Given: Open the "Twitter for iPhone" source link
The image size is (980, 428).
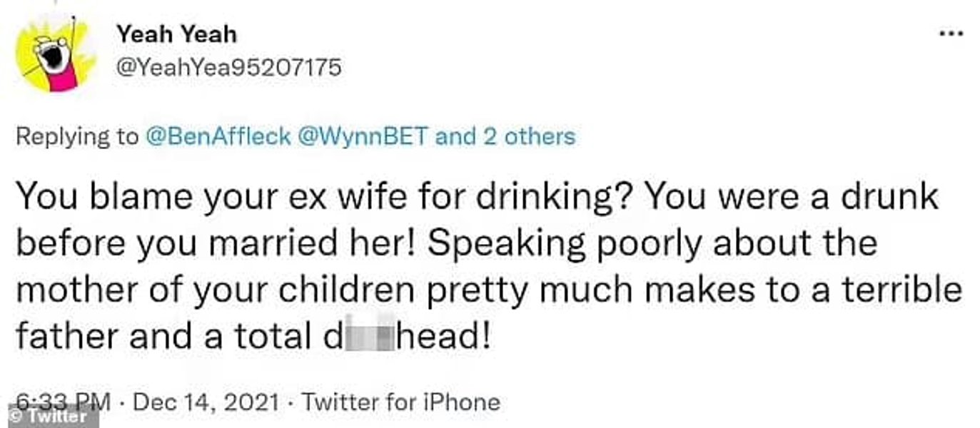Looking at the screenshot, I should pyautogui.click(x=400, y=402).
